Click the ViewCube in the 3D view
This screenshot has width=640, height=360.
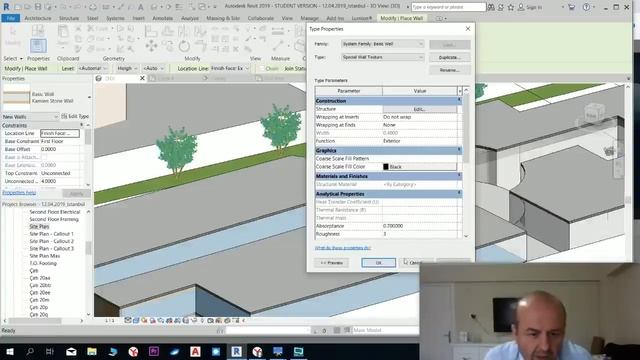592,115
